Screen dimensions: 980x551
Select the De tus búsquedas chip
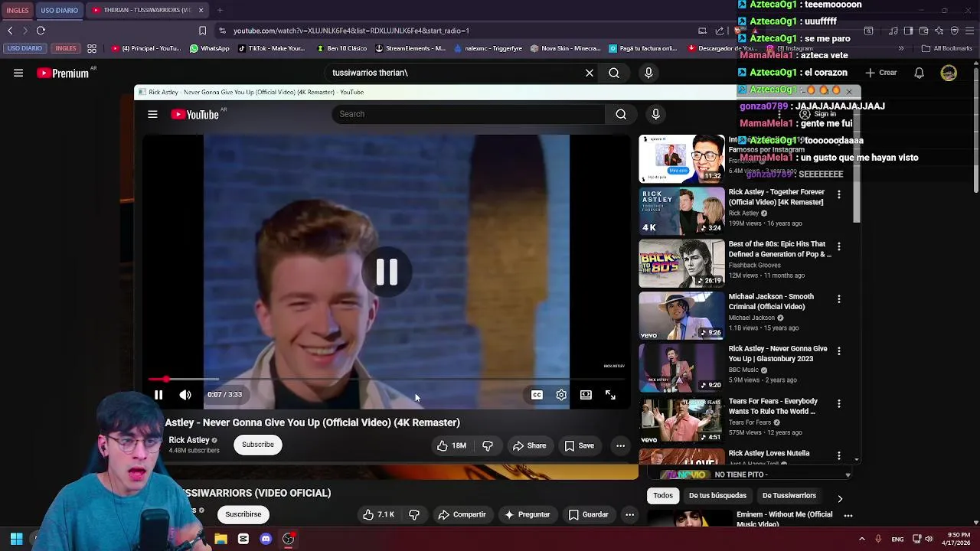(x=717, y=495)
